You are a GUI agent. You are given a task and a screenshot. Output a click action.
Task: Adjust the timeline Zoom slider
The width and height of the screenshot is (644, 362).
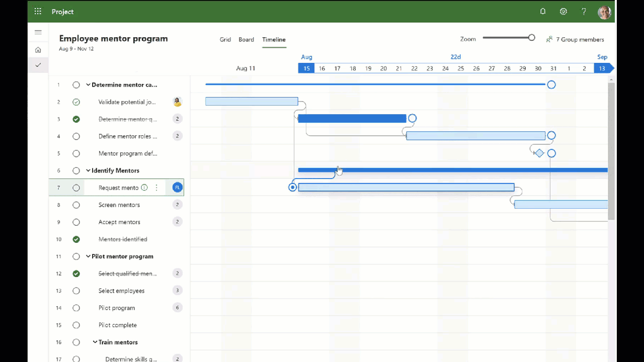531,37
